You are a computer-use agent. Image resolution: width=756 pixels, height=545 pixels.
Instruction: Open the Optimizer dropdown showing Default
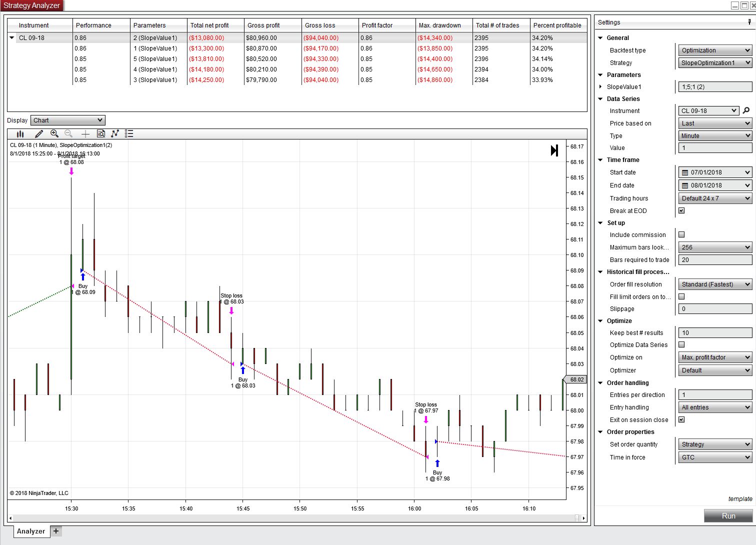(x=715, y=370)
